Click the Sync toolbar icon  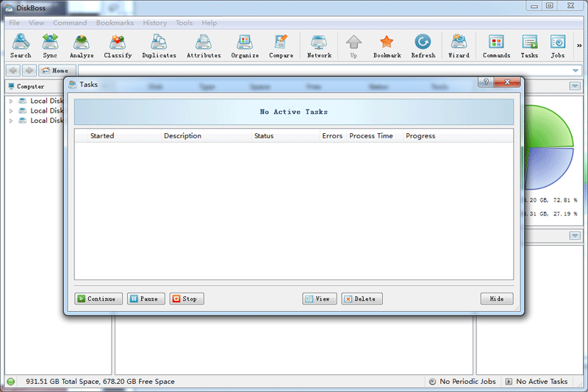tap(50, 46)
